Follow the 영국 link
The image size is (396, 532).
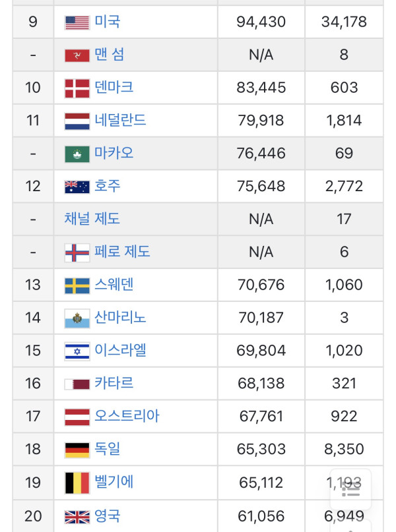tap(108, 516)
